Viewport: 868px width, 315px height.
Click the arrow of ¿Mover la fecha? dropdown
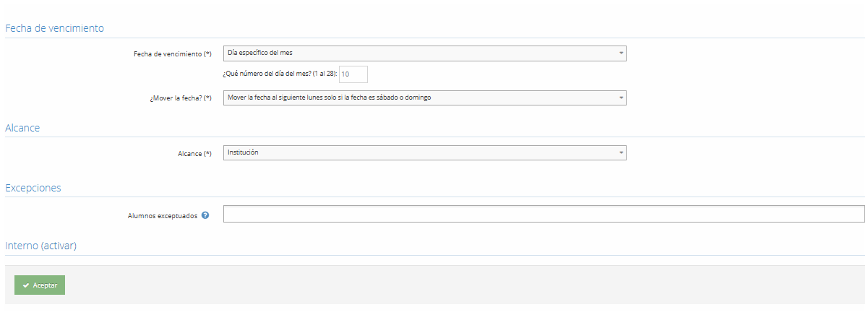coord(621,98)
